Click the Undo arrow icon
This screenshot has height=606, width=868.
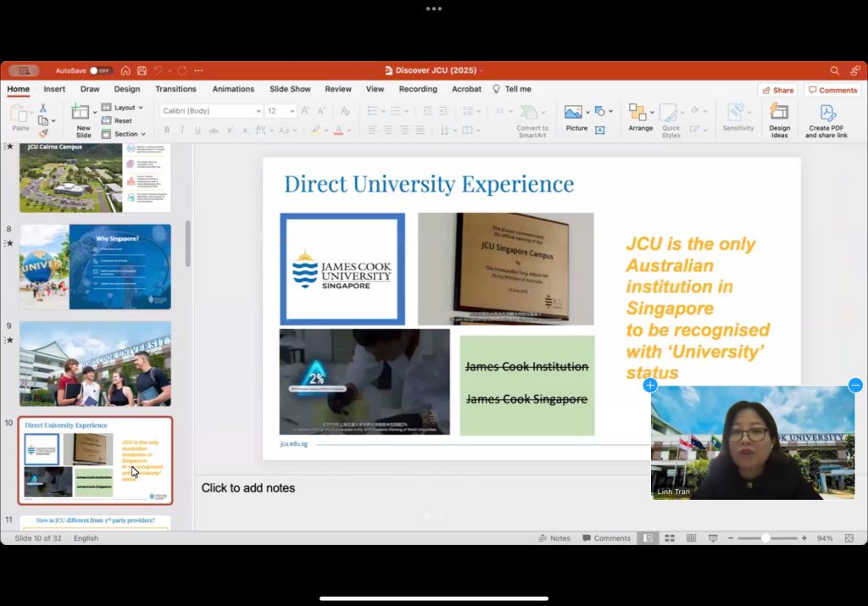pos(159,70)
